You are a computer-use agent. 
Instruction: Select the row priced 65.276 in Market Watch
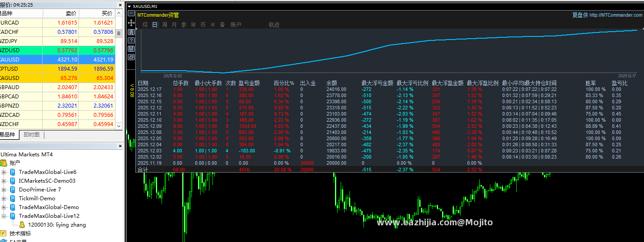[x=58, y=78]
